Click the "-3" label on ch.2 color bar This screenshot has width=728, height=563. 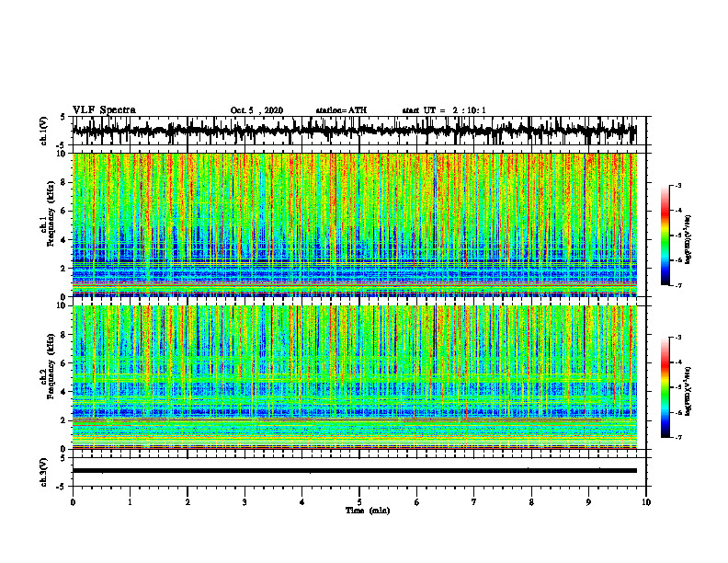(x=678, y=338)
